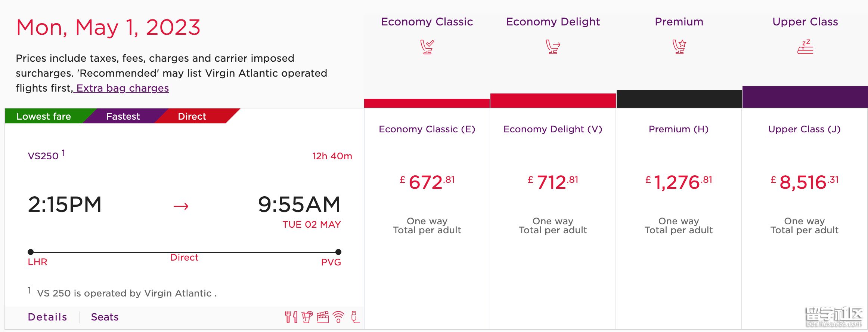Open the Extra bag charges link

(123, 88)
